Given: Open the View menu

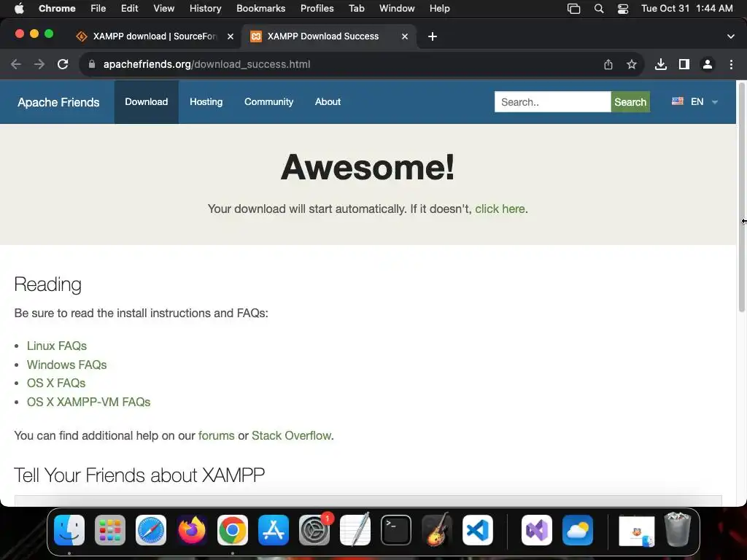Looking at the screenshot, I should pos(164,9).
